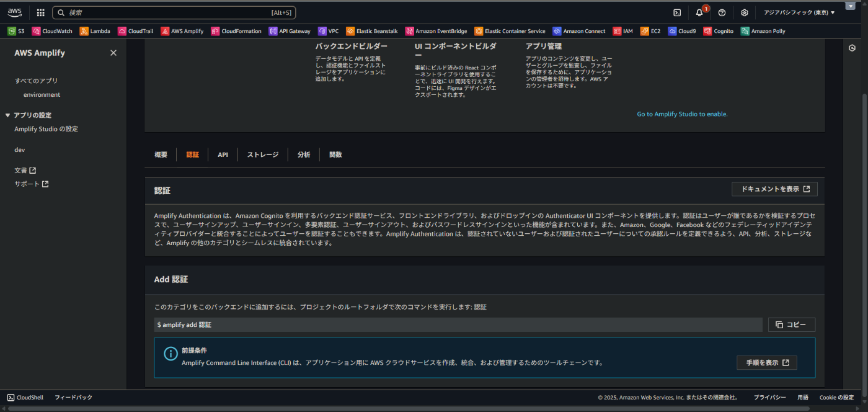Viewport: 868px width, 412px height.
Task: Open the settings gear icon
Action: pyautogui.click(x=744, y=12)
